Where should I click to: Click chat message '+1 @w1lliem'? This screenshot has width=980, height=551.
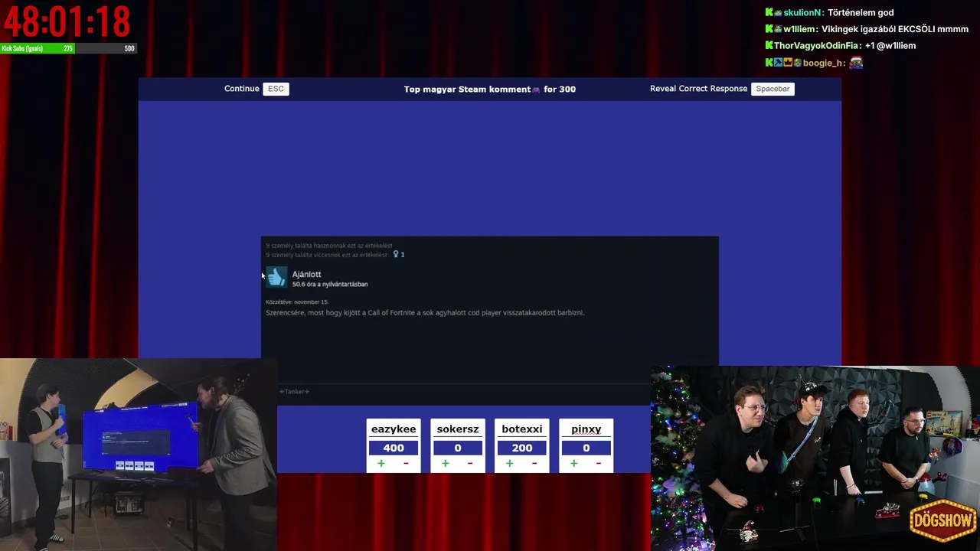point(890,46)
